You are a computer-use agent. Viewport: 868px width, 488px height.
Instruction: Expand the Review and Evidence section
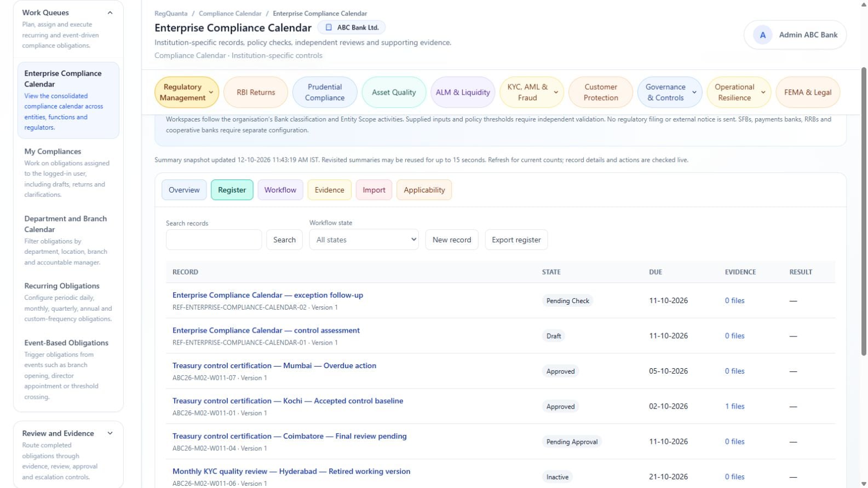click(x=110, y=433)
